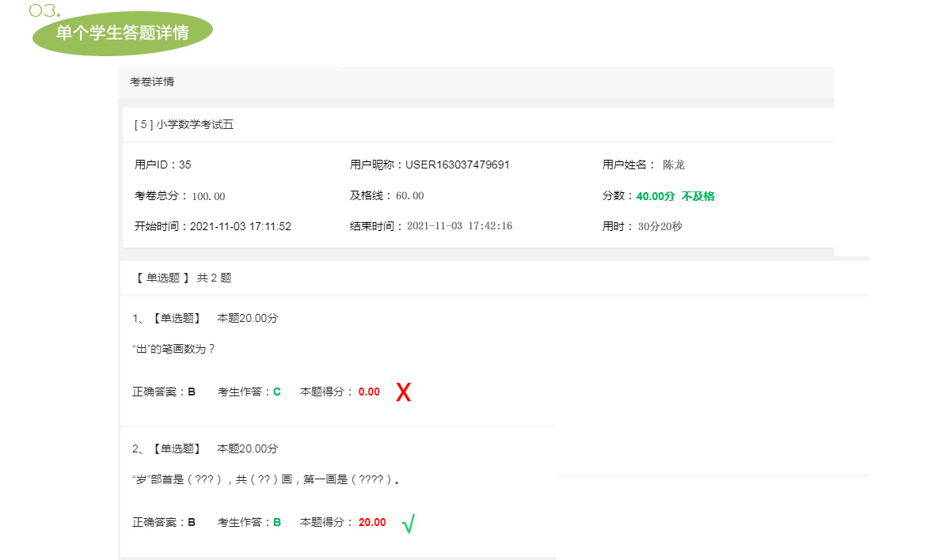
Task: Click the red 0.00 score for question 1
Action: click(x=369, y=392)
